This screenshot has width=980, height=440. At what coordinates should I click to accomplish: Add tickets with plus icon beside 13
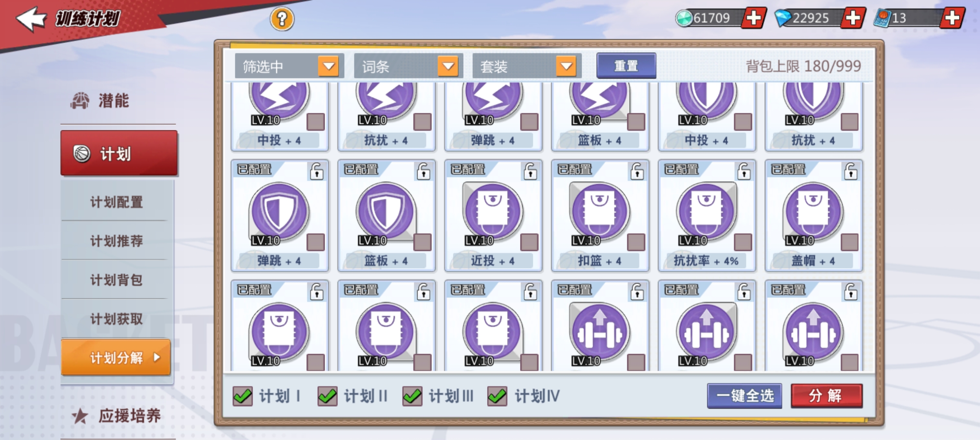[952, 18]
